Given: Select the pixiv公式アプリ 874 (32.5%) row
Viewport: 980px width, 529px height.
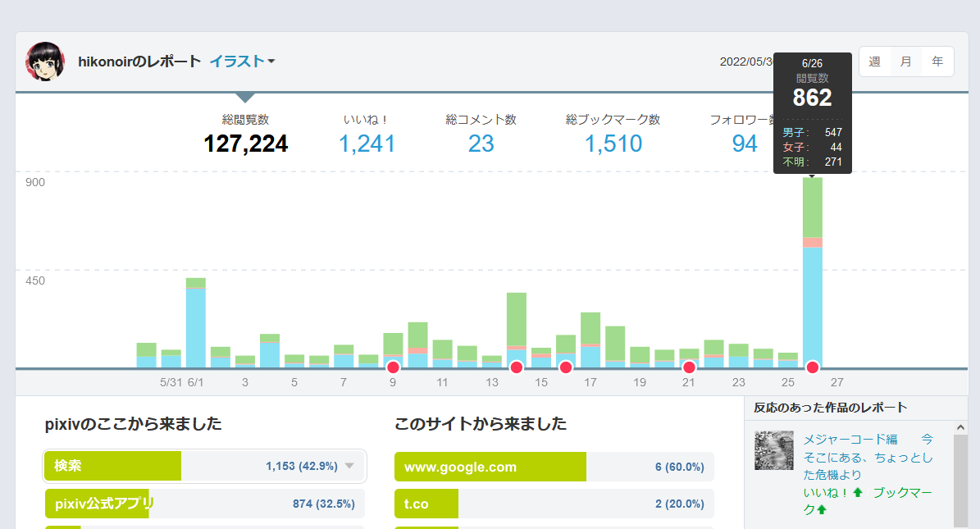Looking at the screenshot, I should 204,504.
